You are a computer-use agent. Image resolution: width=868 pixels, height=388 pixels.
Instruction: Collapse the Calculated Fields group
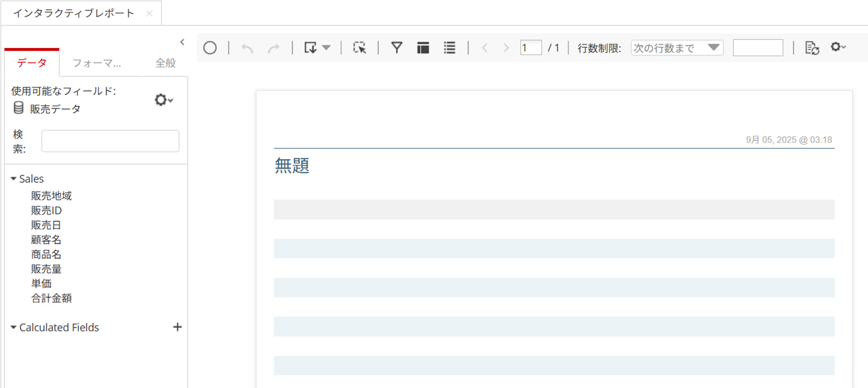pos(13,327)
